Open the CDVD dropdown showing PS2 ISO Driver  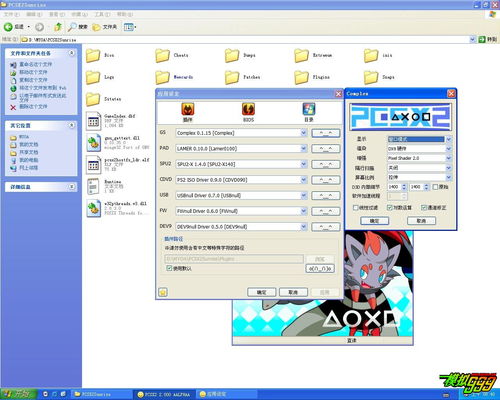point(241,180)
